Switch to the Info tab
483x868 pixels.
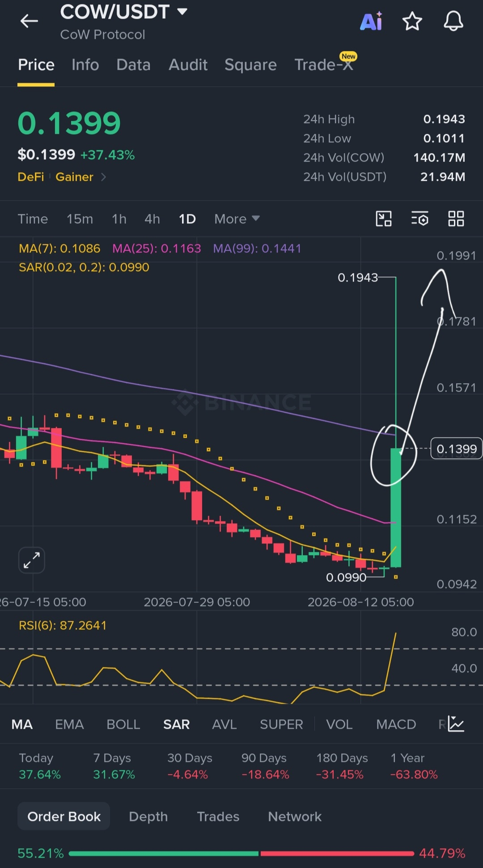pyautogui.click(x=85, y=65)
